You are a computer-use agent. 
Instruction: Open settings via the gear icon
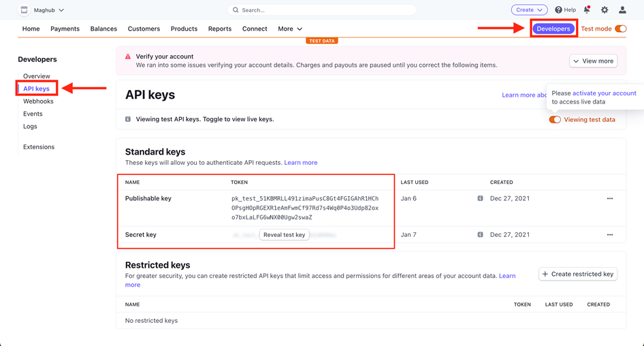pos(605,10)
